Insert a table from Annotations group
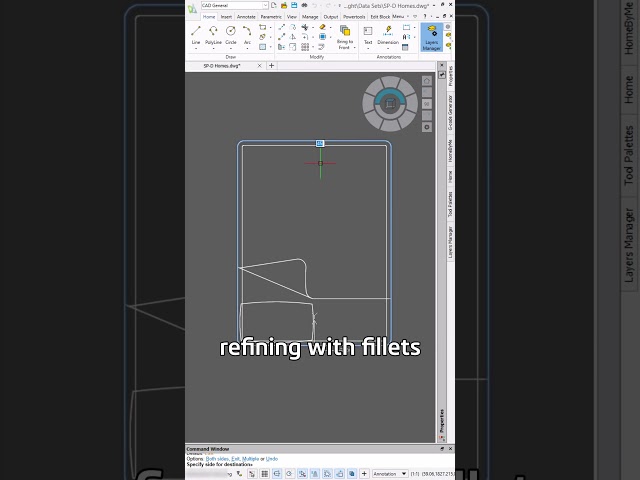 coord(405,47)
